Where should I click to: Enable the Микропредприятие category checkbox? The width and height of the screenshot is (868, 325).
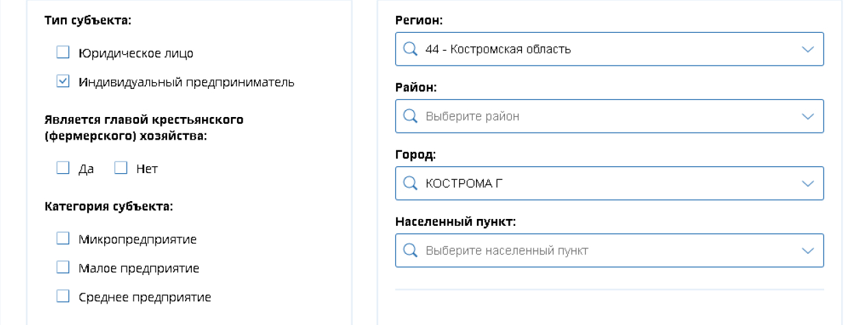point(63,238)
